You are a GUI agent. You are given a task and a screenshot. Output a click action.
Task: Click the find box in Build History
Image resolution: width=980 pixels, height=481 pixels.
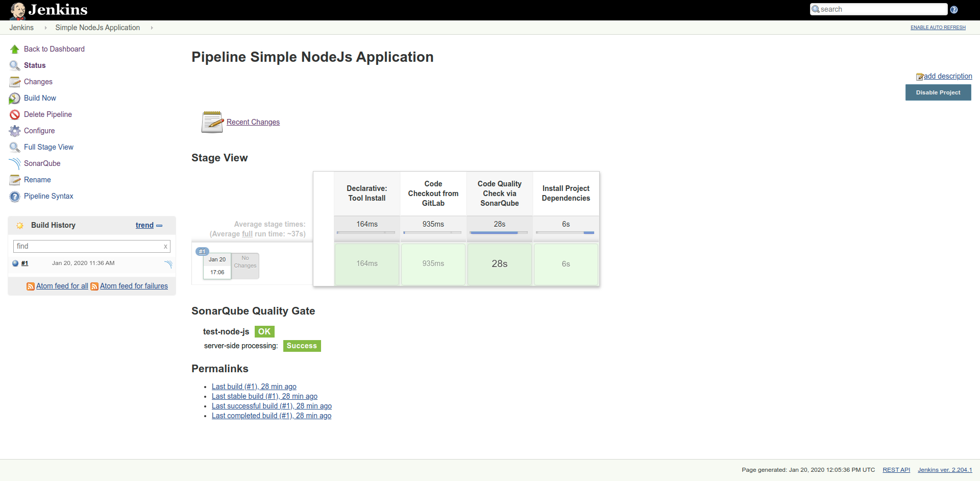[x=87, y=246]
